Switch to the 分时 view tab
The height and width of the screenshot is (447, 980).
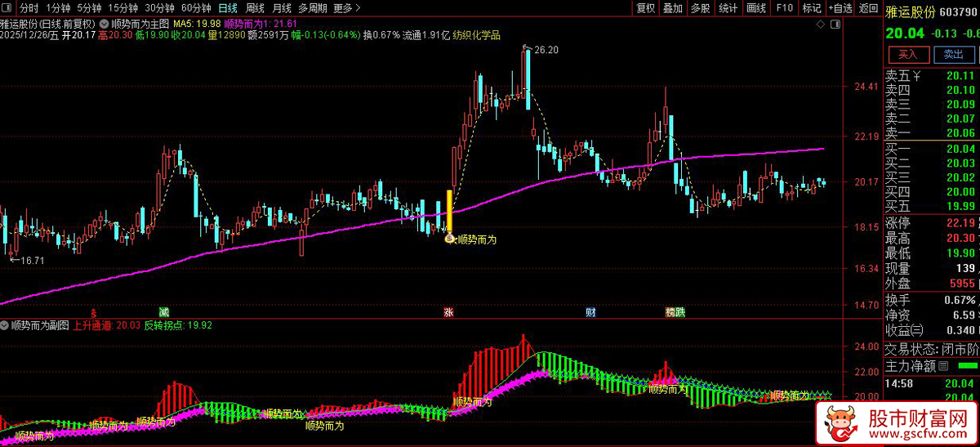click(29, 8)
